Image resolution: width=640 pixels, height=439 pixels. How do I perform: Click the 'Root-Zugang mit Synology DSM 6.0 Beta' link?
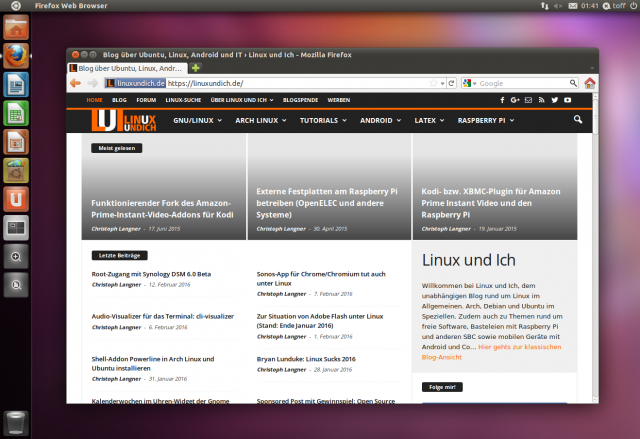[x=151, y=273]
